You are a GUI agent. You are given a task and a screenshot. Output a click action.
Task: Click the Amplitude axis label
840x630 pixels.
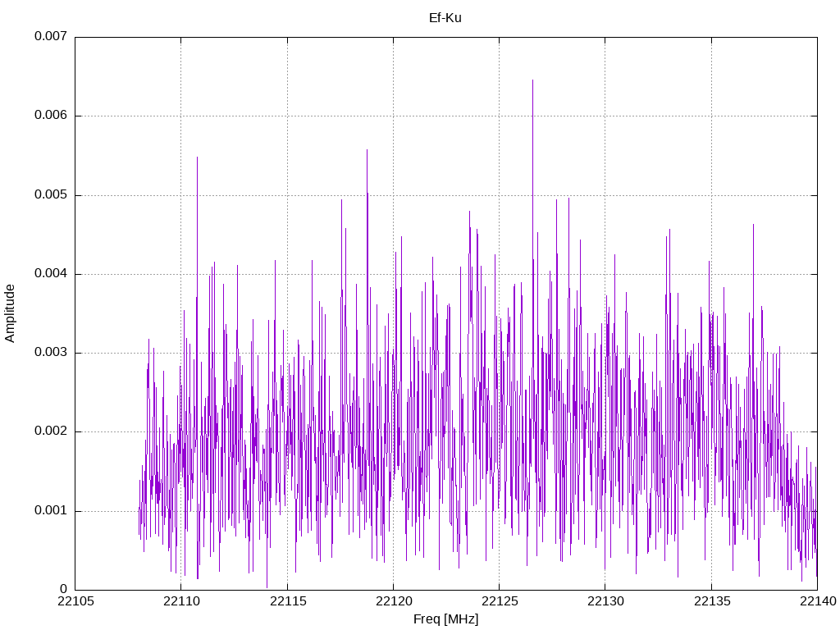(x=10, y=313)
